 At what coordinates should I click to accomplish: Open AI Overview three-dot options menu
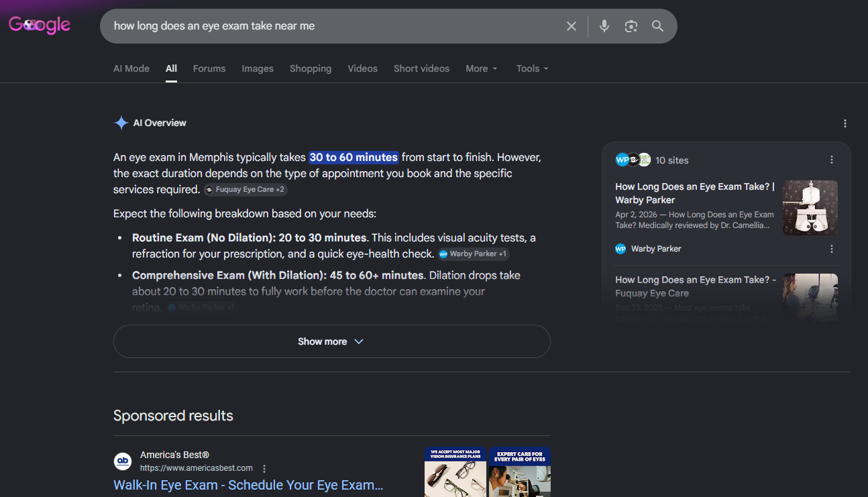(x=845, y=123)
